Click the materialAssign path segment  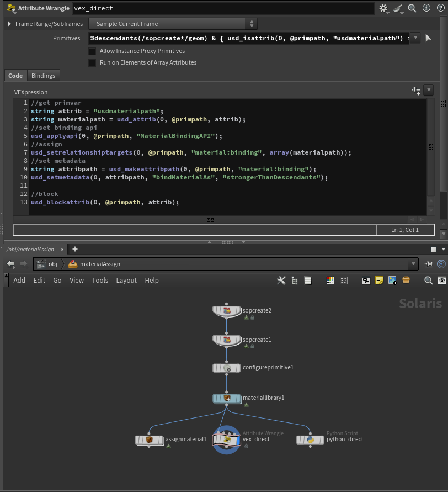tap(94, 264)
